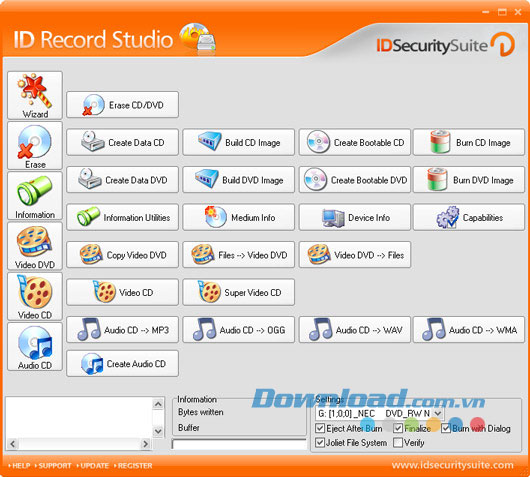530x477 pixels.
Task: Launch Build DVD Image
Action: pyautogui.click(x=239, y=180)
